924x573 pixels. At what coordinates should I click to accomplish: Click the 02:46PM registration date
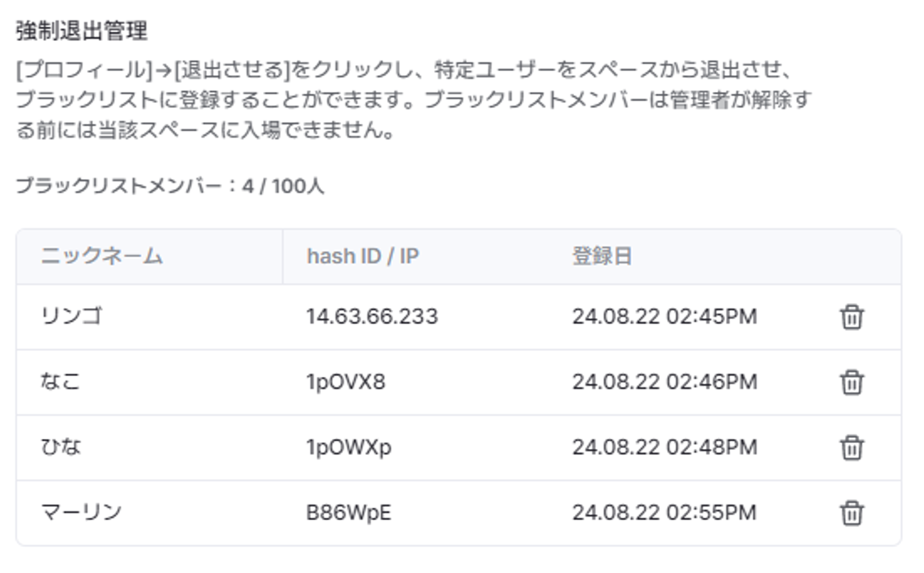point(664,382)
